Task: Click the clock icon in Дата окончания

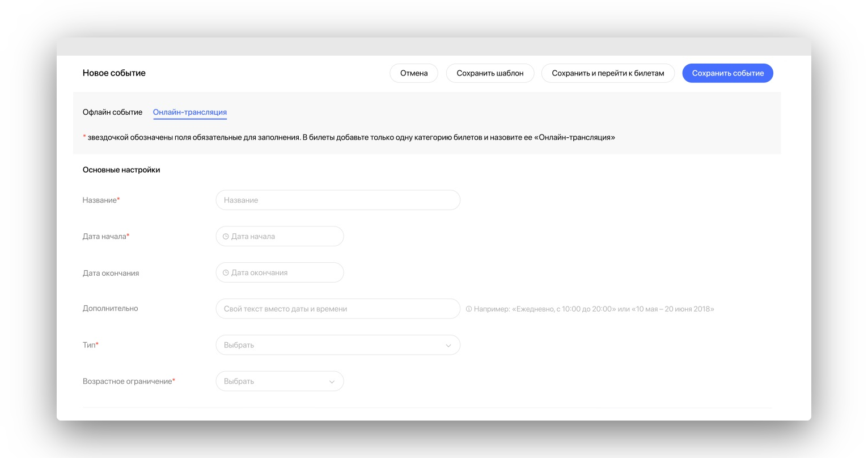Action: coord(226,272)
